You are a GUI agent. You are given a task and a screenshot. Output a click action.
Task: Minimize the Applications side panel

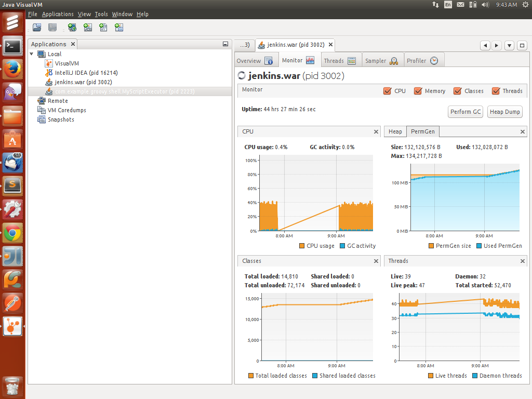[225, 44]
